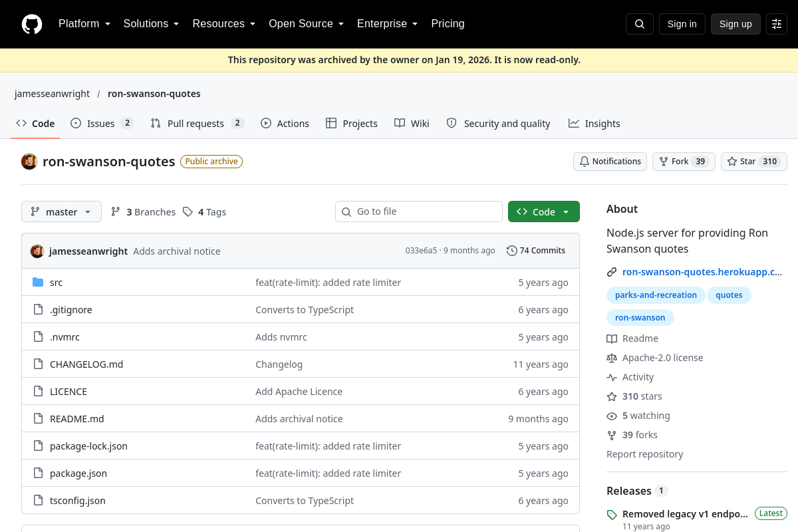Screen dimensions: 798x532
Task: Expand the Enterprise menu
Action: click(388, 24)
